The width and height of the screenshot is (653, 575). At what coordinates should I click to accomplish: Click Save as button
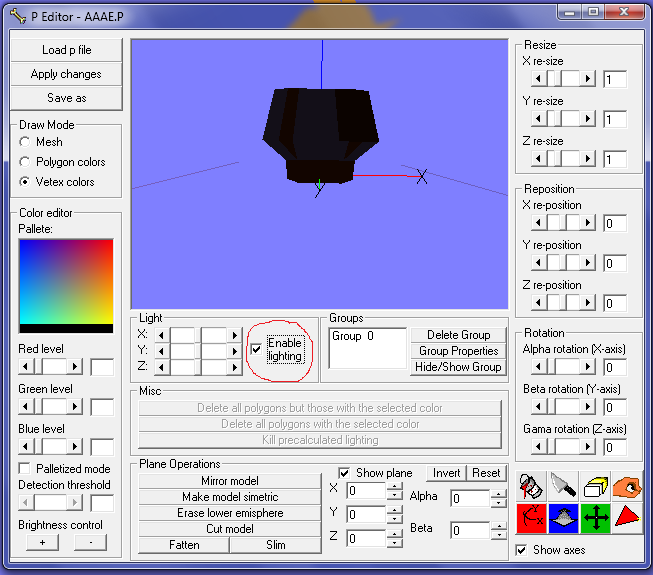[x=67, y=98]
